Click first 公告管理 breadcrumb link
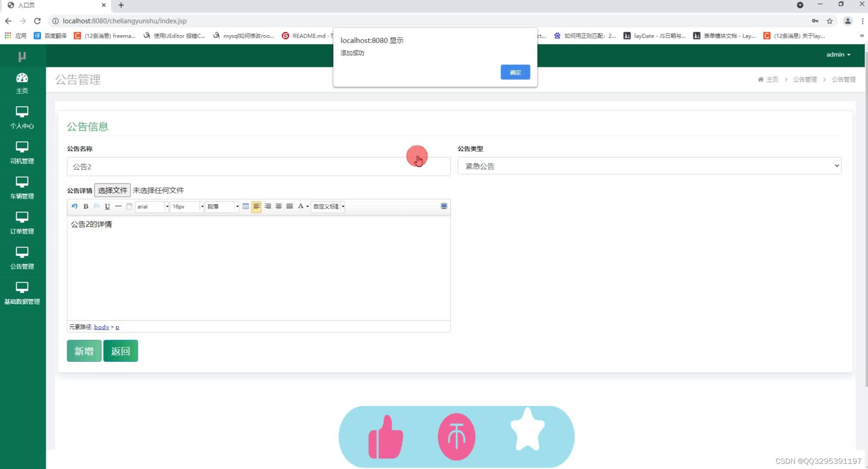The image size is (868, 469). coord(805,79)
